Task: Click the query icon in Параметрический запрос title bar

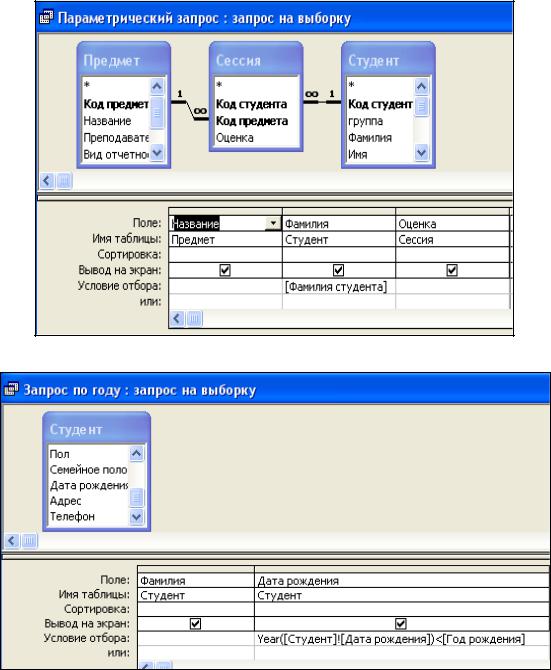Action: point(46,18)
